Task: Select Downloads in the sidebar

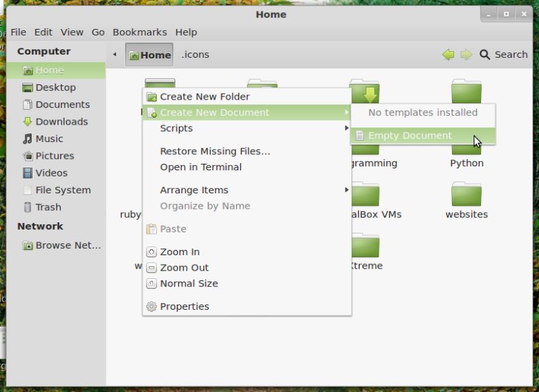Action: (x=54, y=121)
